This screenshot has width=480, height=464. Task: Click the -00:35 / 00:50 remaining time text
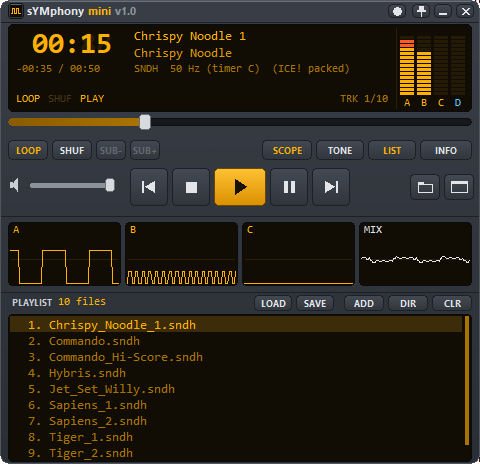[x=58, y=69]
